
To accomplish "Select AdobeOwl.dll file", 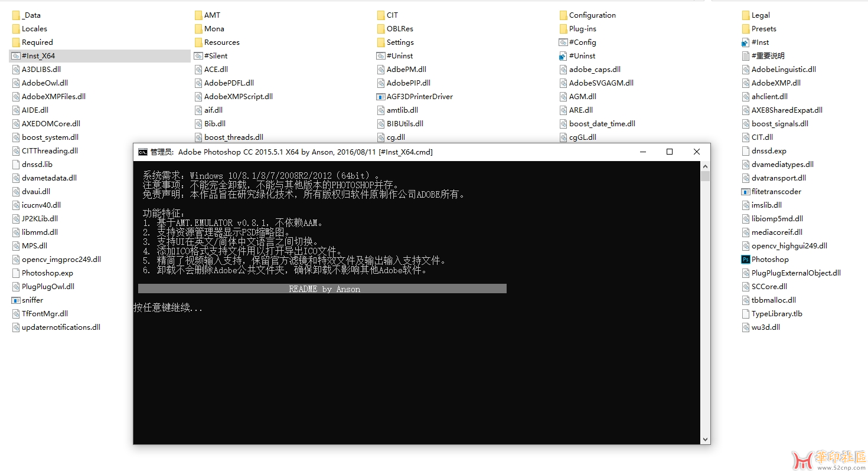I will pyautogui.click(x=40, y=83).
